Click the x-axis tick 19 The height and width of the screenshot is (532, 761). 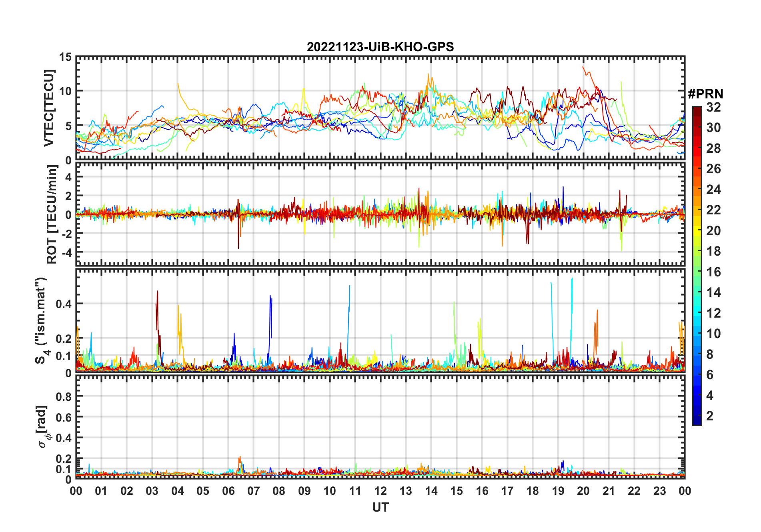[558, 491]
